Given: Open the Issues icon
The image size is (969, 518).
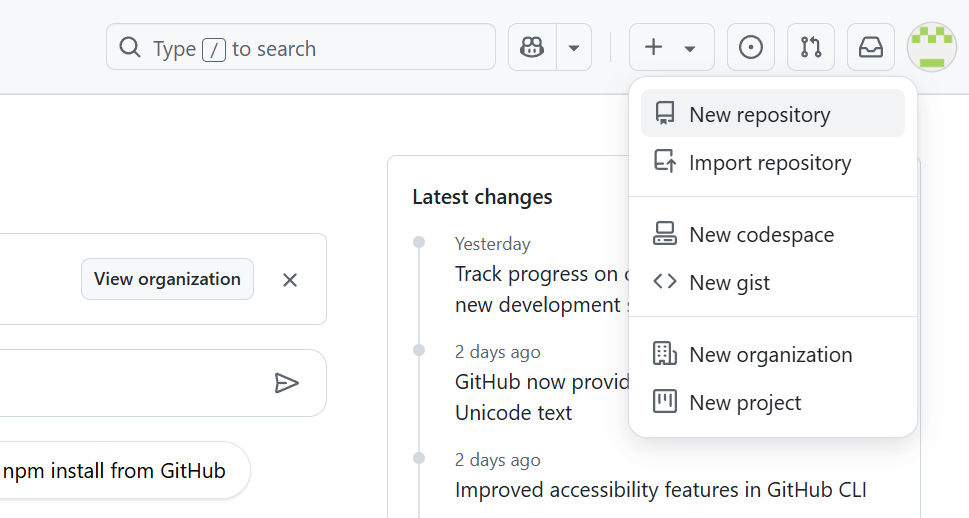Looking at the screenshot, I should [x=751, y=48].
